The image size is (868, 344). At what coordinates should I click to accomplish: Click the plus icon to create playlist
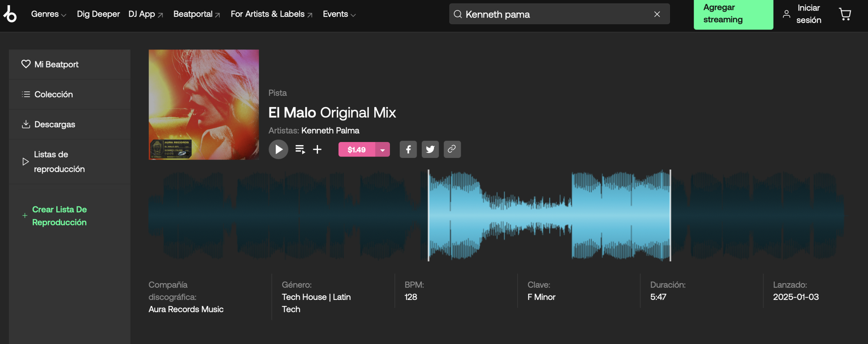tap(25, 216)
